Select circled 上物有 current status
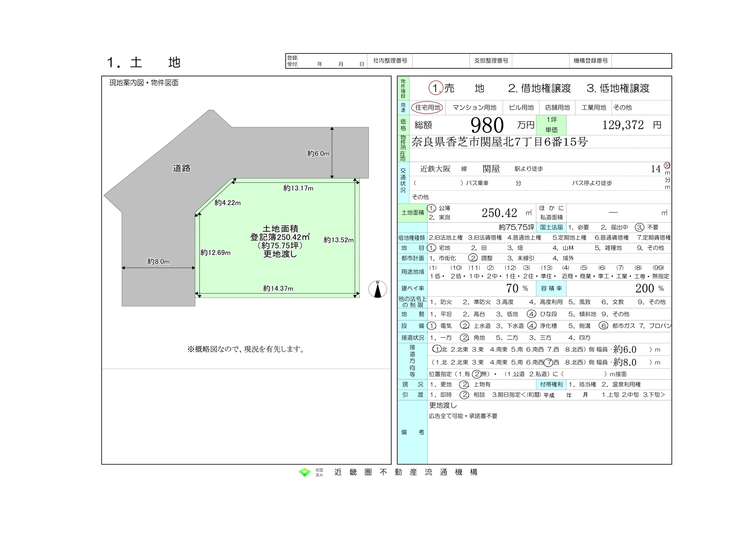This screenshot has height=535, width=756. point(475,385)
